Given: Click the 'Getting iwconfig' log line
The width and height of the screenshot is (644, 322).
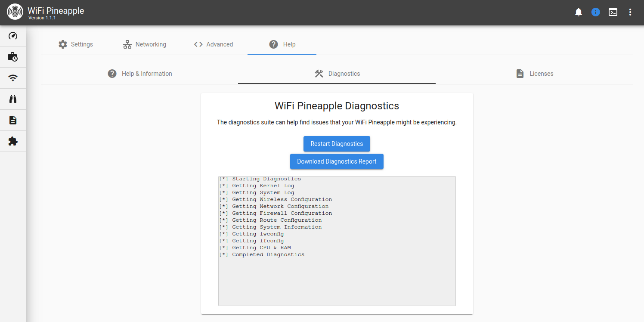Looking at the screenshot, I should (x=251, y=234).
